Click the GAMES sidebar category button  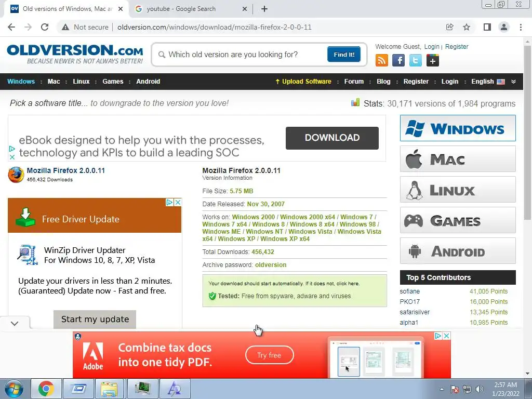coord(458,220)
